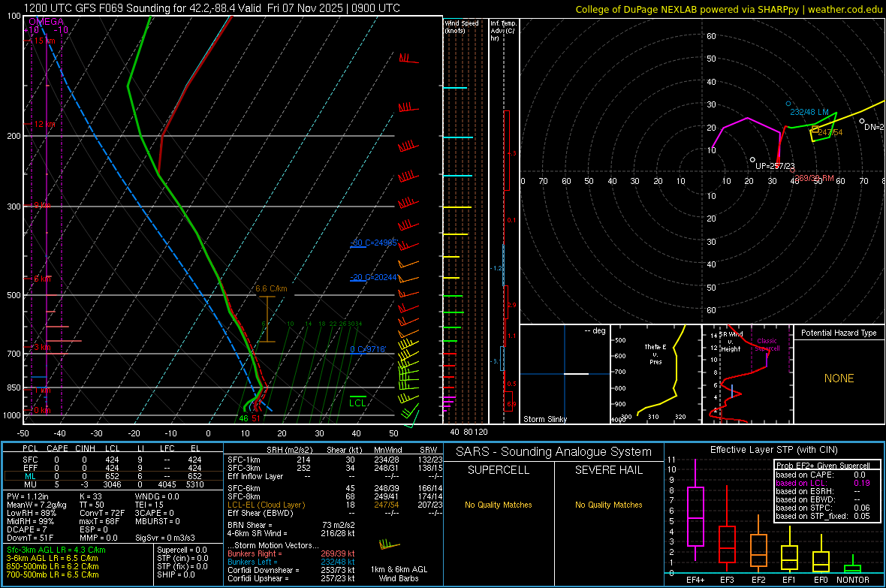This screenshot has height=588, width=886.
Task: Click the magenta 'OMEGA' label
Action: tap(46, 22)
